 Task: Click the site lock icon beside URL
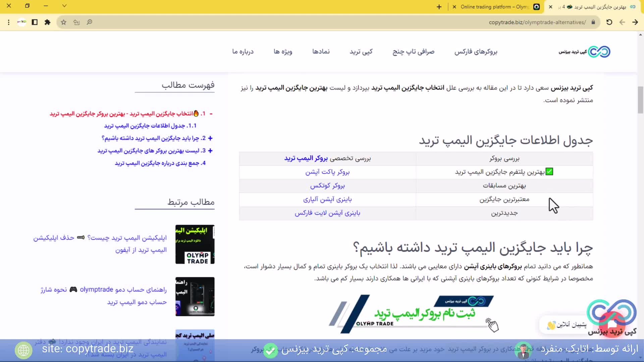593,22
